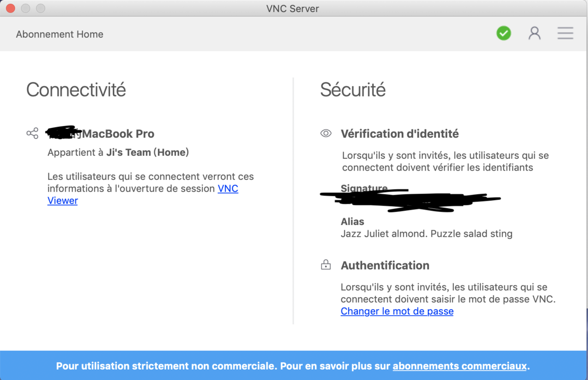Click Changer le mot de passe link
Viewport: 588px width, 380px height.
[x=397, y=311]
